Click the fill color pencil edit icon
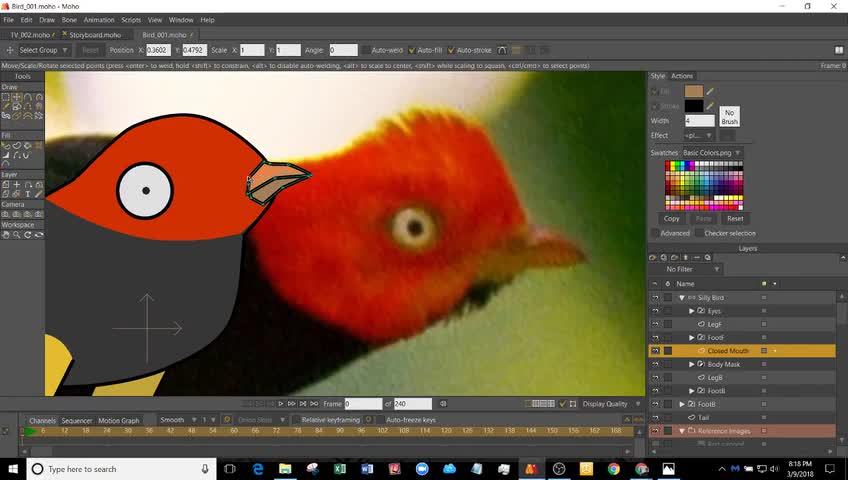Image resolution: width=848 pixels, height=480 pixels. point(710,91)
